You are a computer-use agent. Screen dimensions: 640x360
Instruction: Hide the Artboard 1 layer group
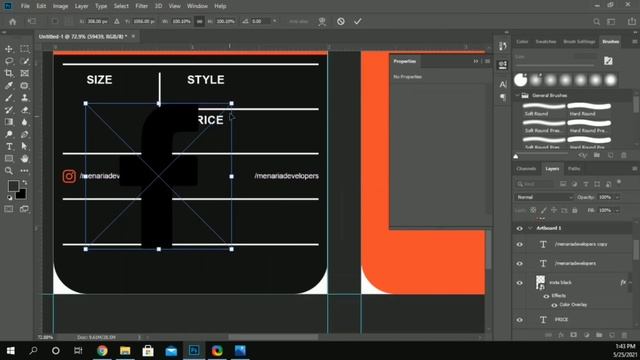[x=520, y=228]
